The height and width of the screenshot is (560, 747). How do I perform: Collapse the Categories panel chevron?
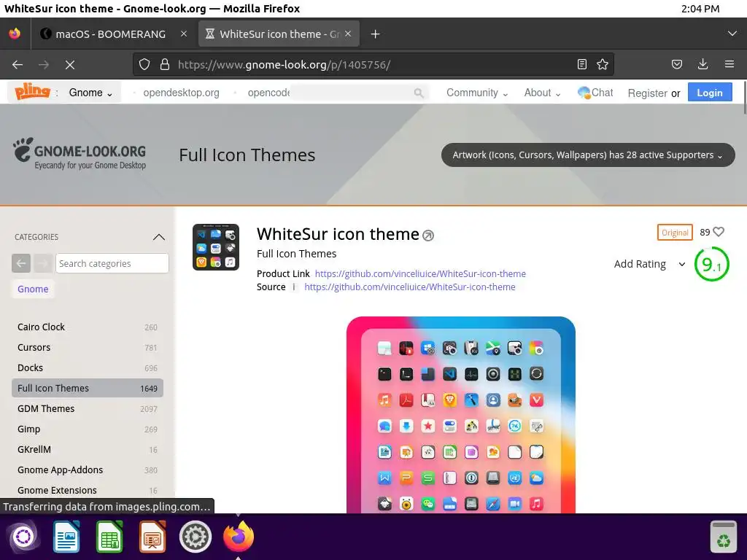pos(158,237)
